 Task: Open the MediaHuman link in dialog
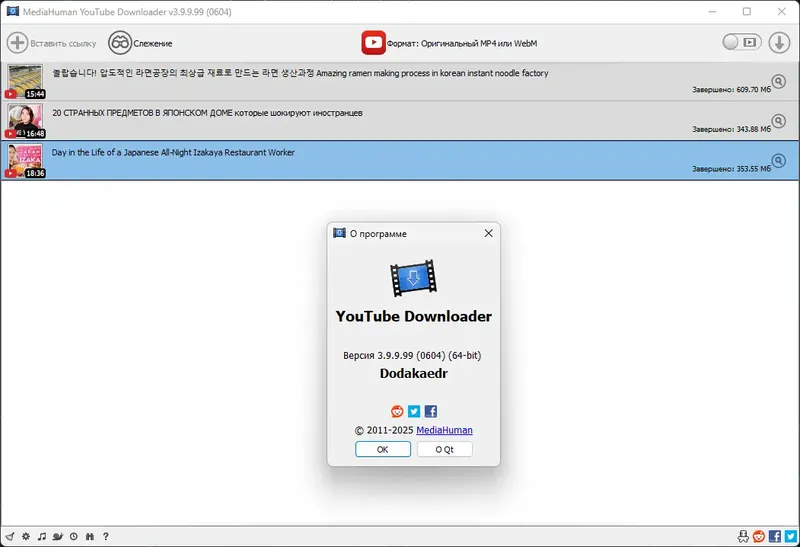click(x=444, y=430)
